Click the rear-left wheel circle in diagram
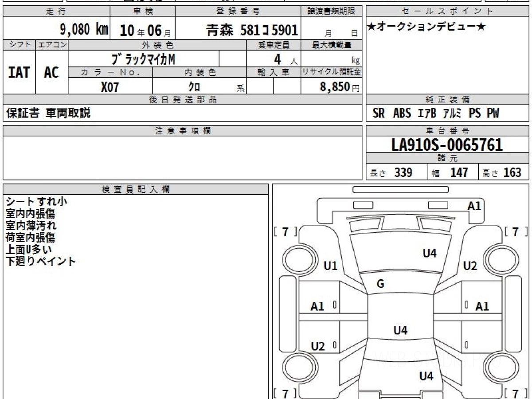The height and width of the screenshot is (399, 532). point(295,368)
